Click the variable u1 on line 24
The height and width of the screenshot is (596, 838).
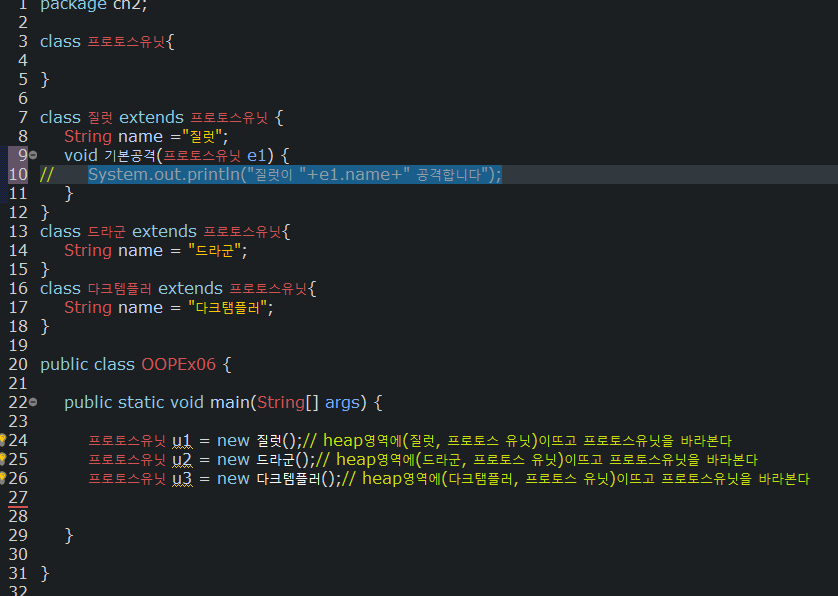coord(181,441)
